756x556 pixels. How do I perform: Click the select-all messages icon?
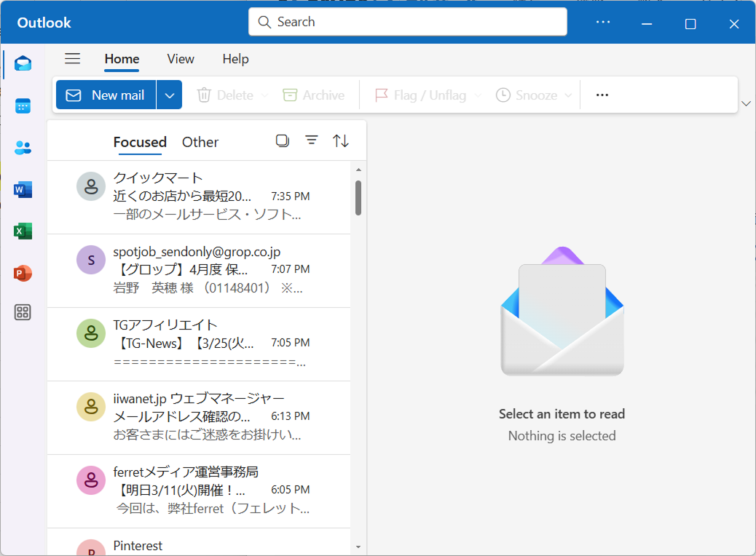coord(283,140)
